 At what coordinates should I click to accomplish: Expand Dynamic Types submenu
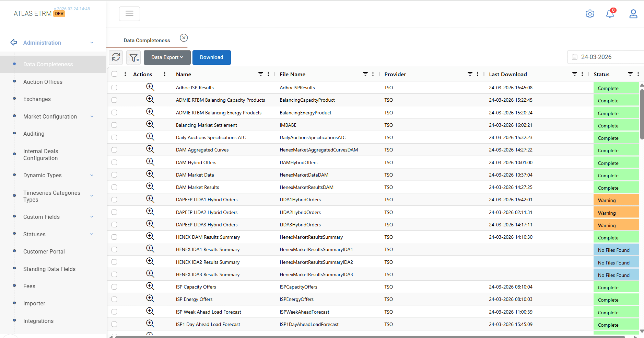[92, 175]
